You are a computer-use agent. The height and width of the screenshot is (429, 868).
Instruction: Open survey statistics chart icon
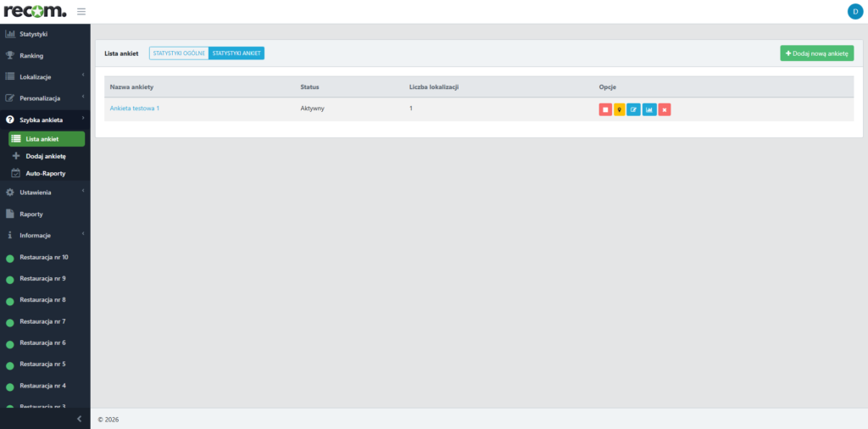[x=649, y=109]
